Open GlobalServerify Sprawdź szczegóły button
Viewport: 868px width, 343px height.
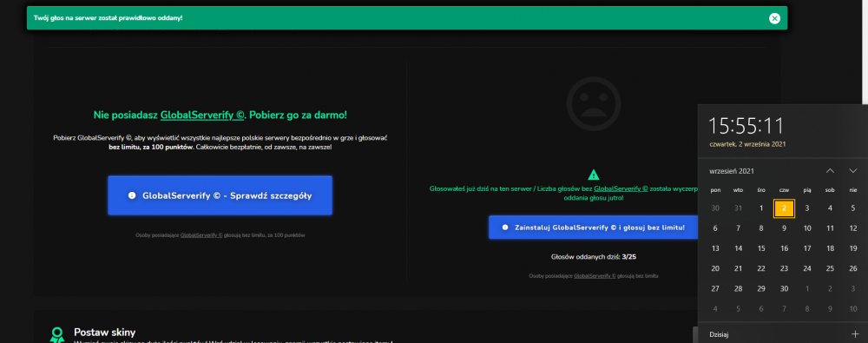[220, 195]
